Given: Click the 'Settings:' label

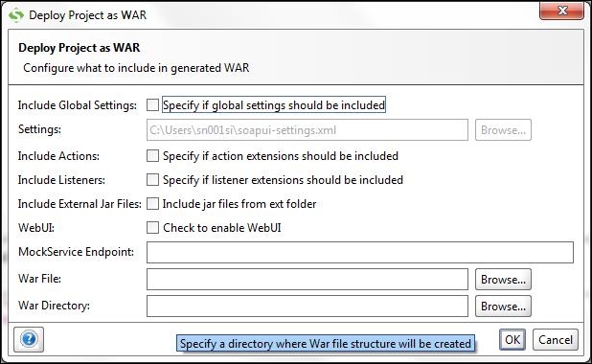Looking at the screenshot, I should 39,129.
